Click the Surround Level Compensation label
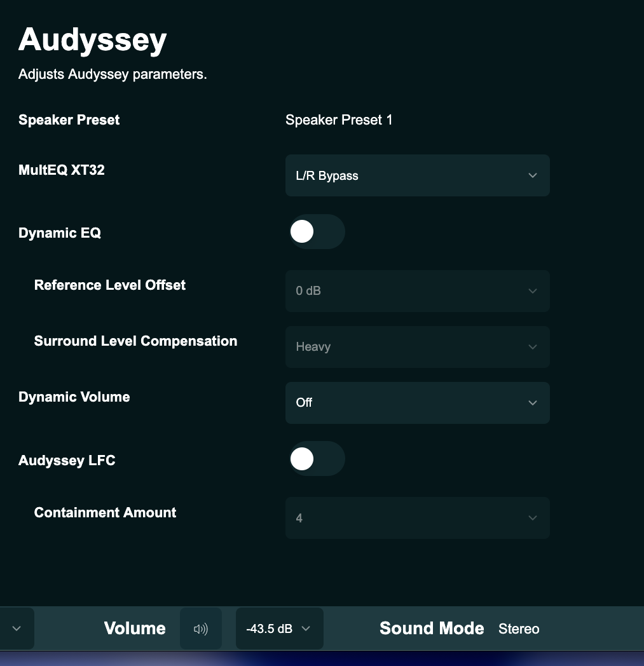644x666 pixels. [135, 341]
